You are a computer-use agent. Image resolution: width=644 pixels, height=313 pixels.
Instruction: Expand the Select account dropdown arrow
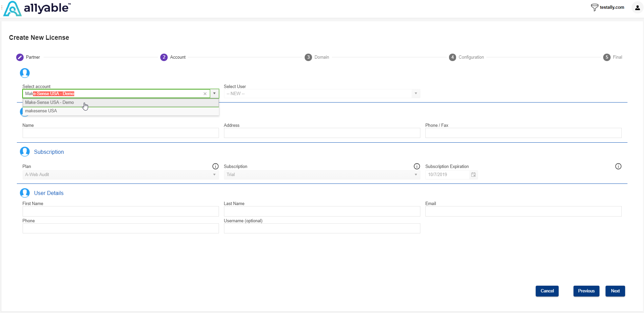pyautogui.click(x=214, y=93)
